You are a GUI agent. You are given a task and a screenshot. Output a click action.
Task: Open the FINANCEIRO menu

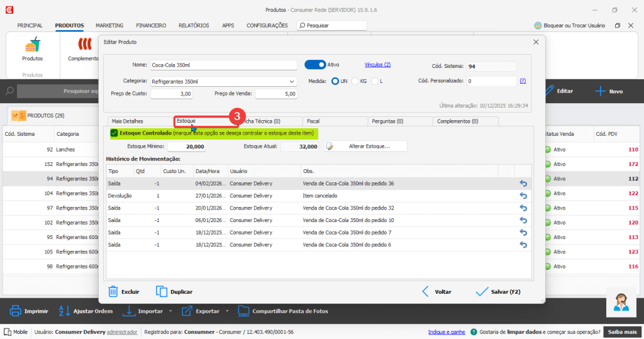[x=151, y=26]
